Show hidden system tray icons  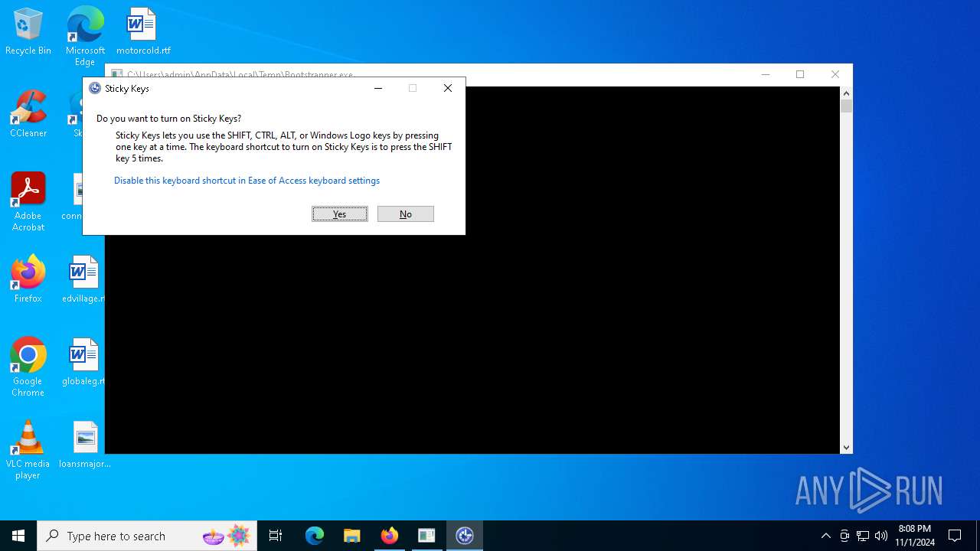(825, 536)
